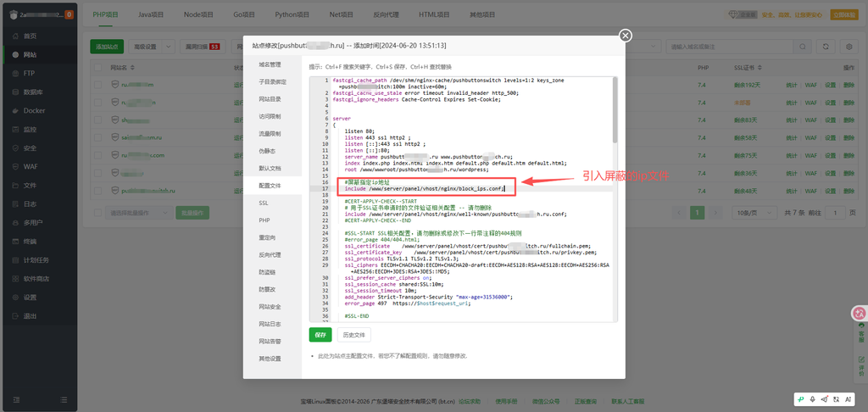868x412 pixels.
Task: Open the WAF sidebar icon
Action: pos(15,167)
